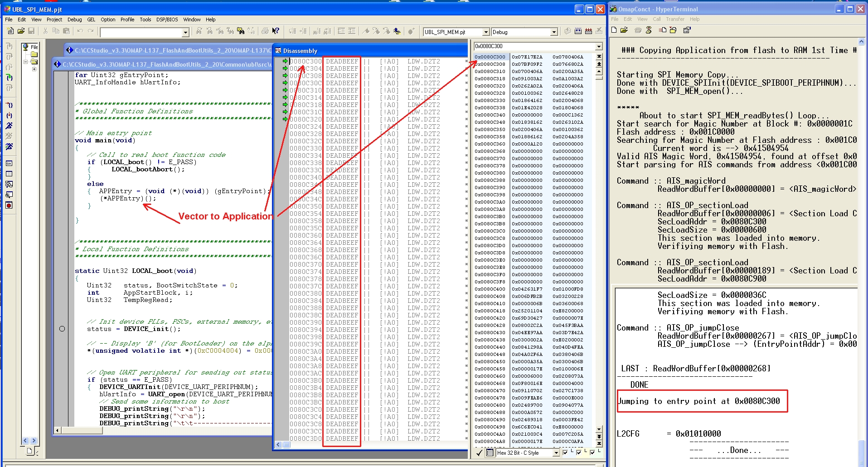
Task: Open the GEL menu
Action: coord(91,19)
